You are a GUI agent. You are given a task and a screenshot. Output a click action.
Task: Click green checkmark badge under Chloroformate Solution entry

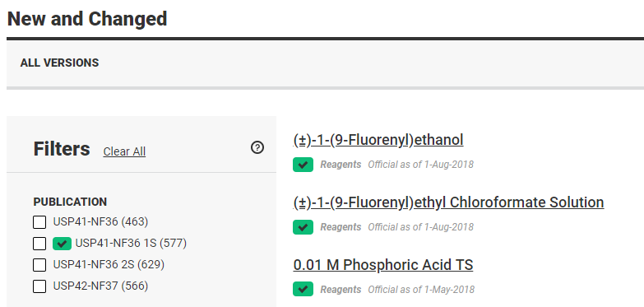point(303,227)
